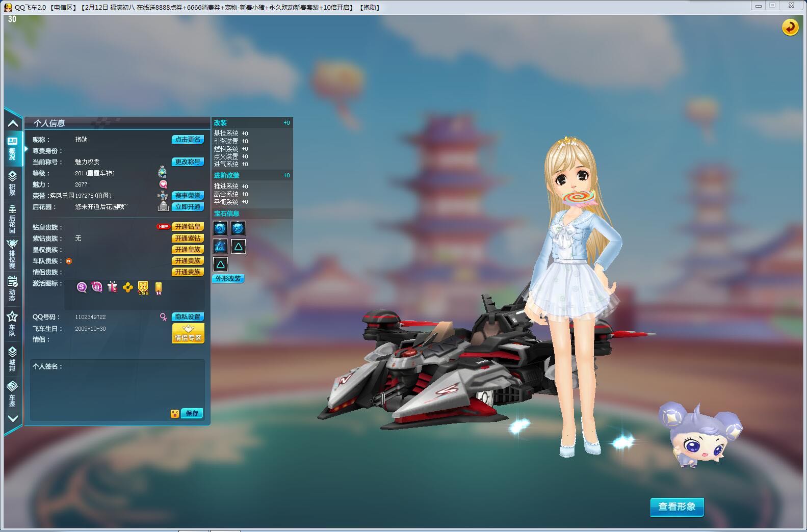Click the pink heart charm icon

tap(163, 184)
